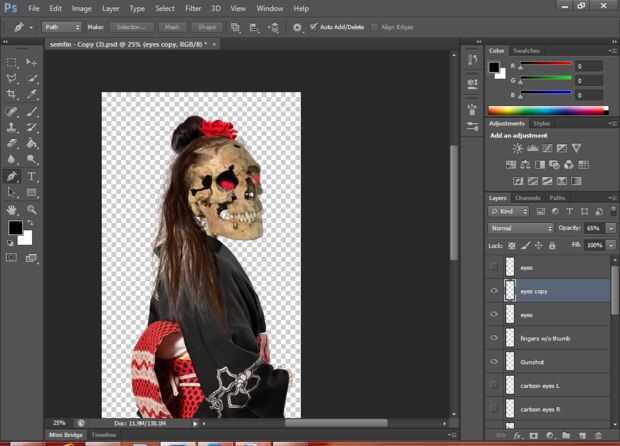The image size is (620, 446).
Task: Open the blend mode Normal dropdown
Action: click(x=520, y=228)
